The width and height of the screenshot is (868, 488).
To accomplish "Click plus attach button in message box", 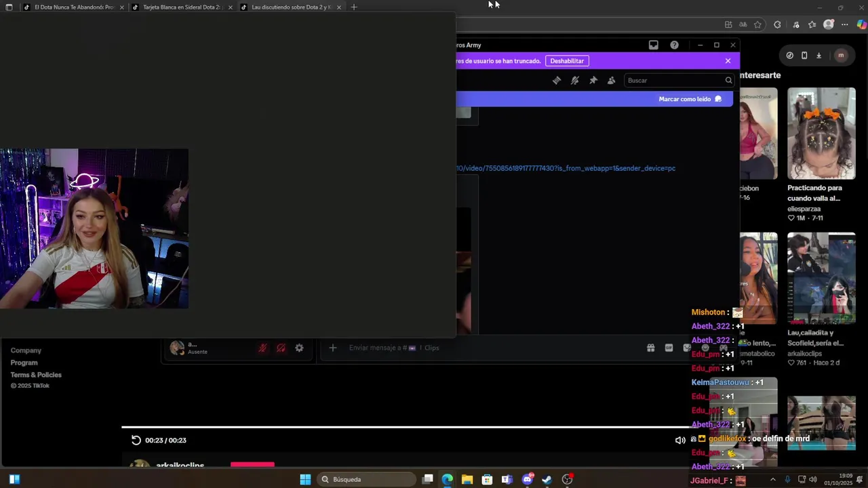I will 332,348.
